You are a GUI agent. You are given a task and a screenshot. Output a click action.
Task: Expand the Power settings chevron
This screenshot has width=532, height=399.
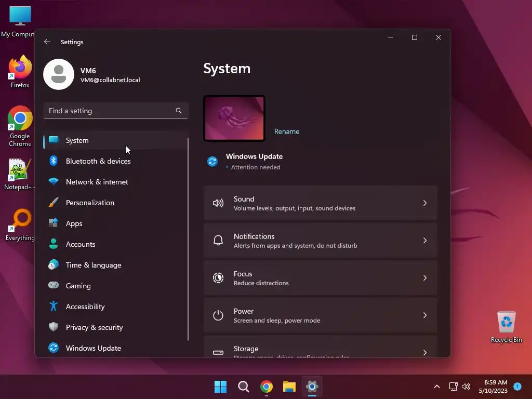tap(425, 315)
